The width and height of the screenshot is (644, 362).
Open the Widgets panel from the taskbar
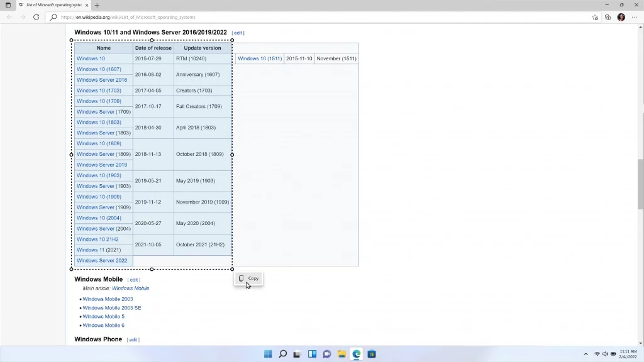click(312, 354)
